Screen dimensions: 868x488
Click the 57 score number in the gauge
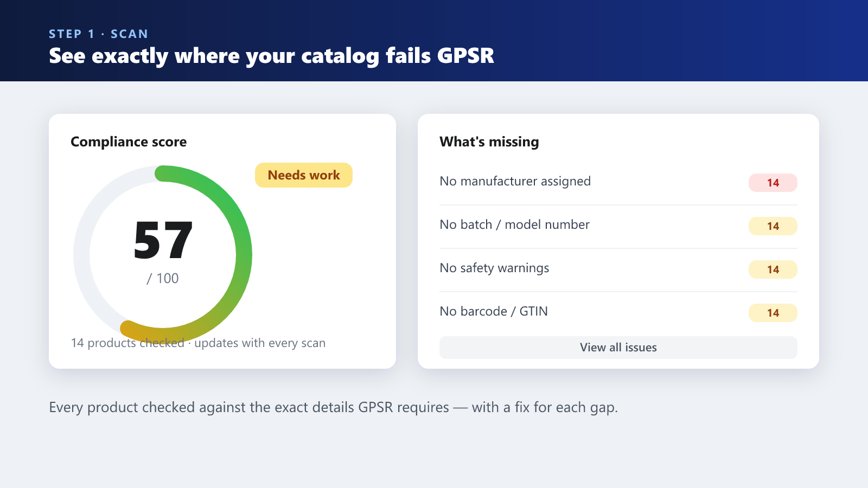[x=163, y=240]
